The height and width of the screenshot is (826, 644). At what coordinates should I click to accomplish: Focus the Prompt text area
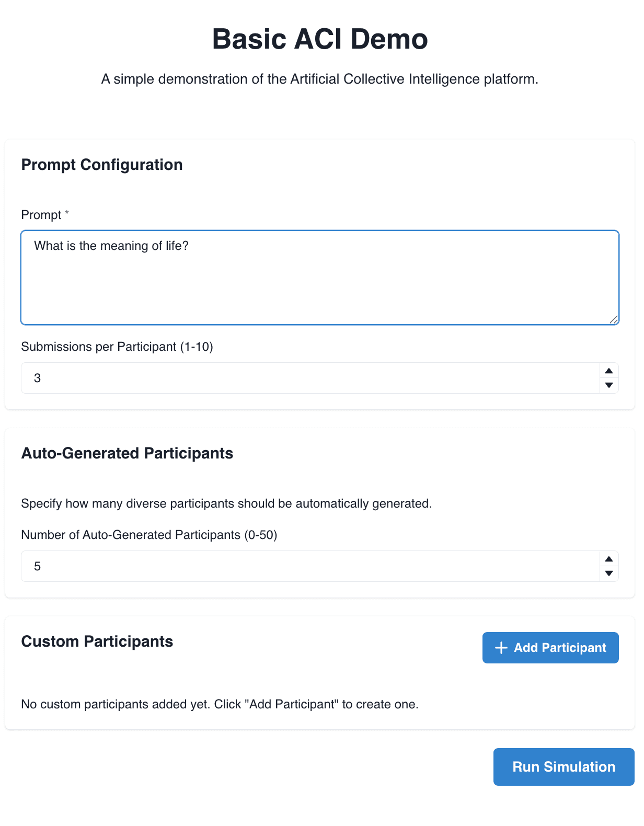(x=320, y=278)
